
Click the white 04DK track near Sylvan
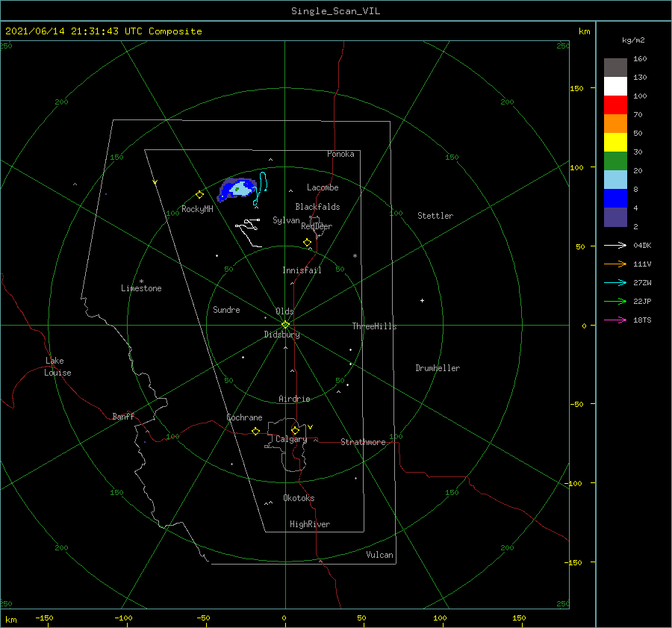click(249, 233)
